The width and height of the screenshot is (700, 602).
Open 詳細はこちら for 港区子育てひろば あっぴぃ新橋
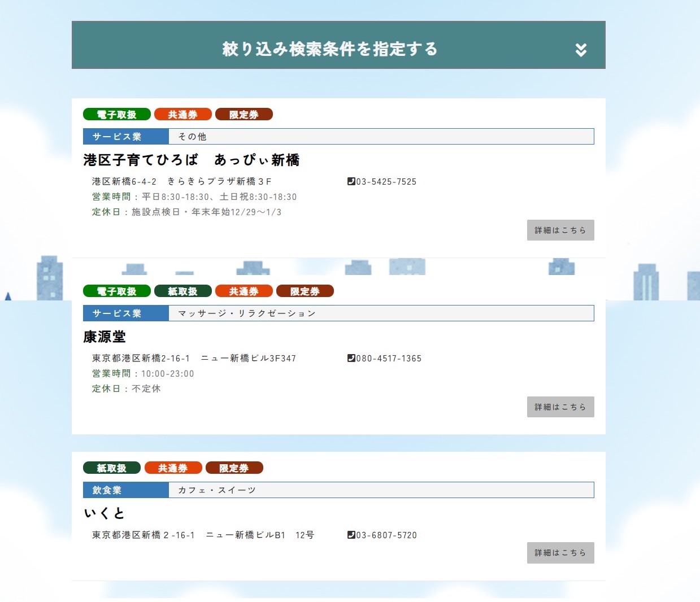[560, 230]
